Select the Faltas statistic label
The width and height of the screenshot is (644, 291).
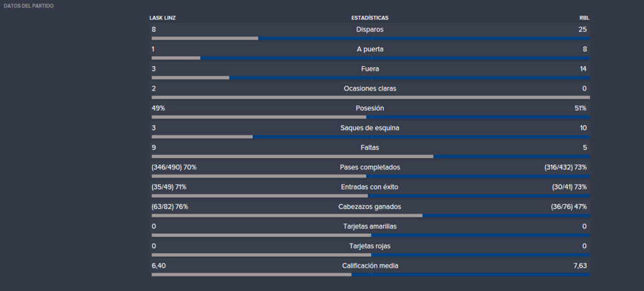(x=370, y=148)
